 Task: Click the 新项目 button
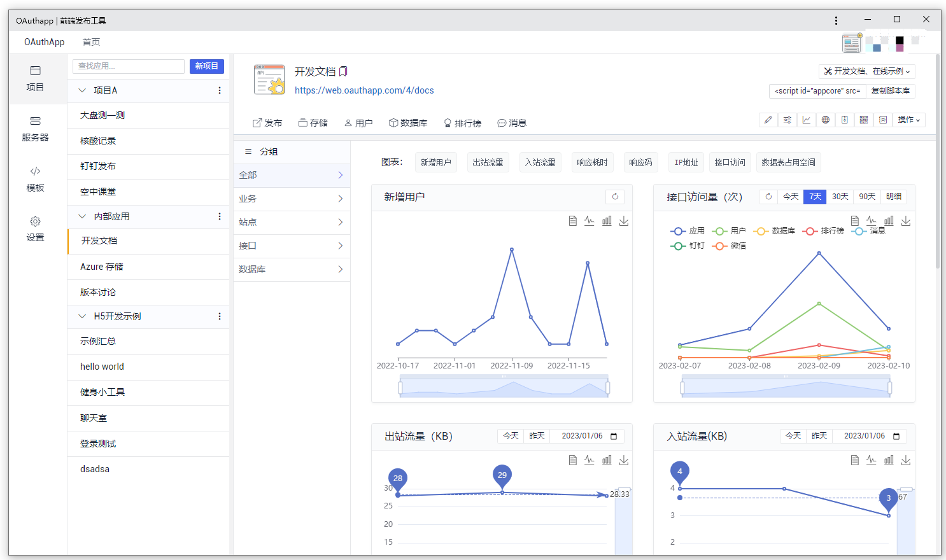[207, 66]
